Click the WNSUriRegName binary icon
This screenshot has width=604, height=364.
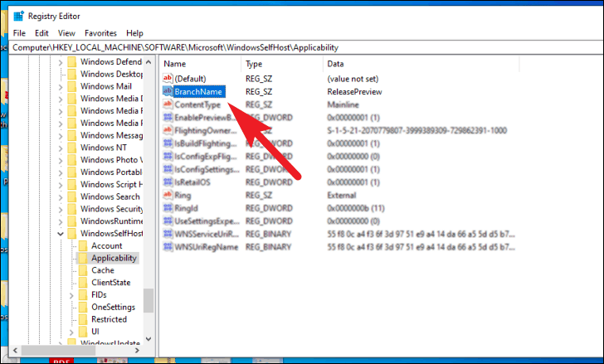tap(168, 247)
